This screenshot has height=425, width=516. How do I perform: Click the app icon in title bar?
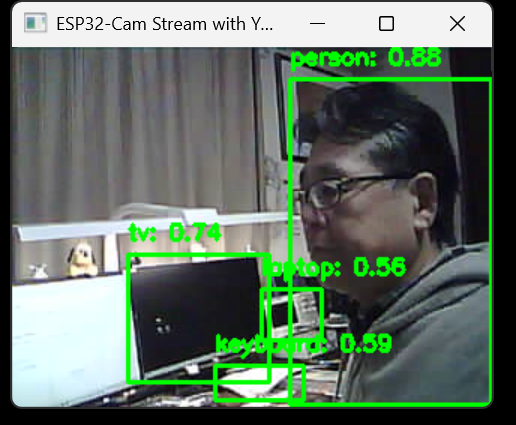35,23
